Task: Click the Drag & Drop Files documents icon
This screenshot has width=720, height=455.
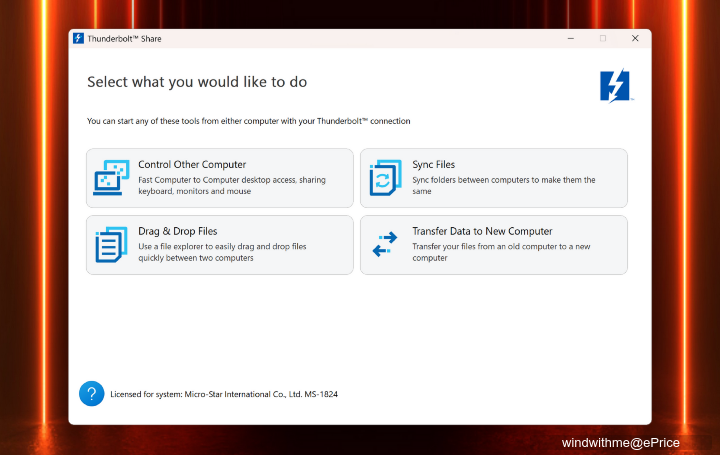Action: pyautogui.click(x=111, y=245)
